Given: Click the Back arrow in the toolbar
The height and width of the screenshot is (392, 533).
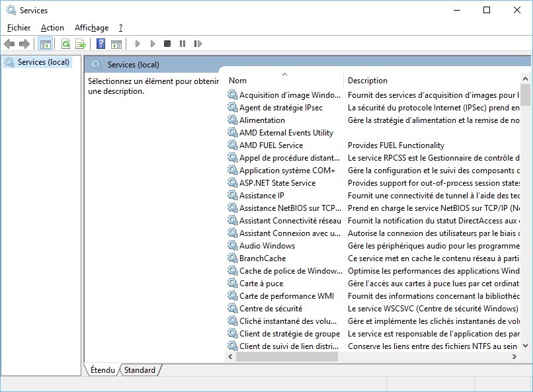Looking at the screenshot, I should [x=9, y=44].
